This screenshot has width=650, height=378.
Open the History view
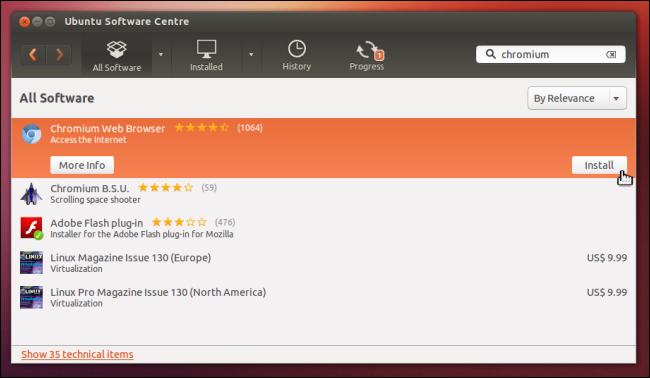297,56
